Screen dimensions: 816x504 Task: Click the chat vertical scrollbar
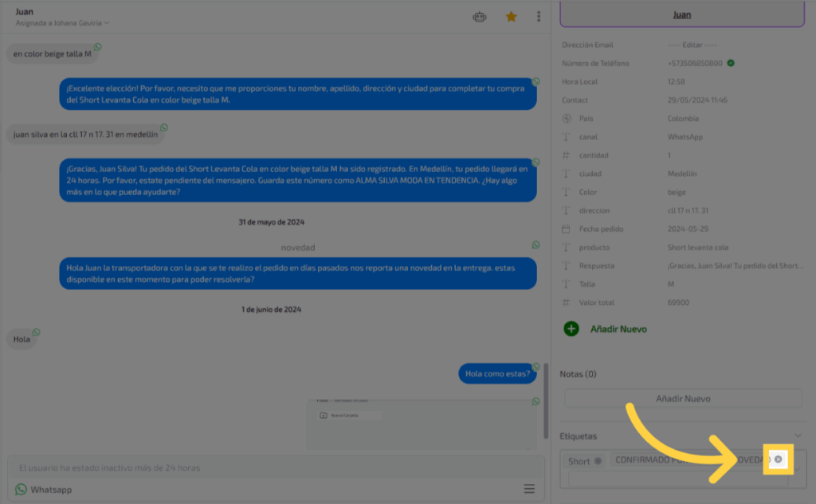tap(545, 406)
